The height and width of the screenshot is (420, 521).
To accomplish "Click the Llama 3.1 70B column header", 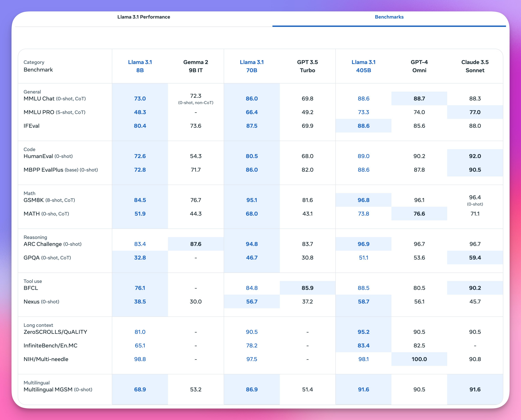I will tap(252, 66).
